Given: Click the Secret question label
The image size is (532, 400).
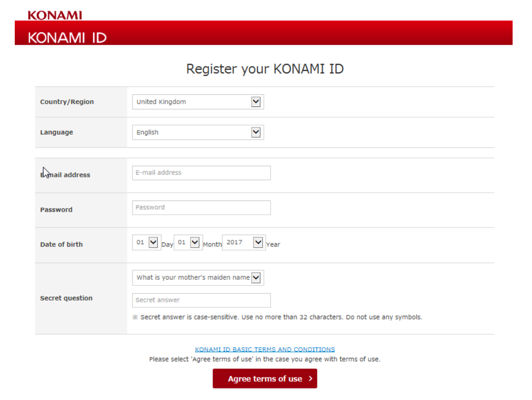Looking at the screenshot, I should [66, 298].
